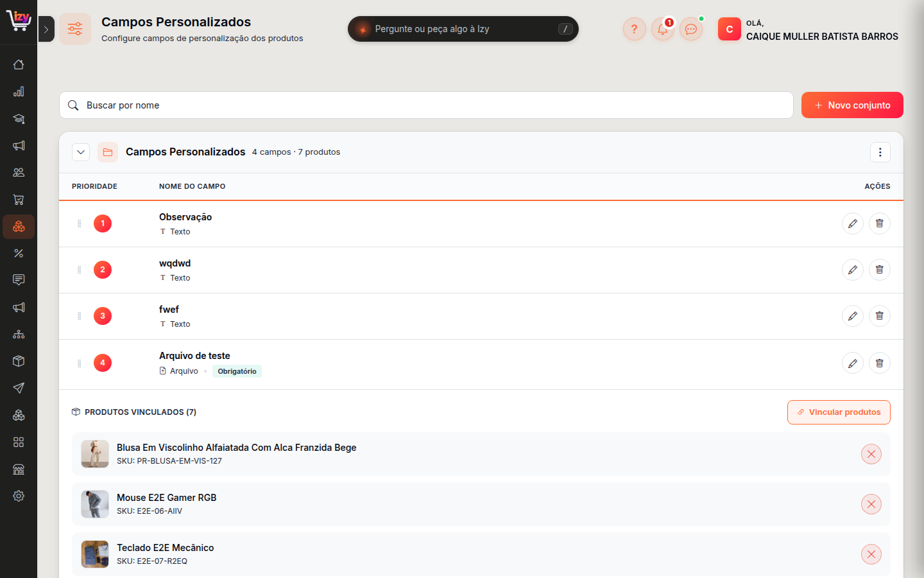
Task: Click the folder icon of Campos Personalizados
Action: pyautogui.click(x=108, y=152)
